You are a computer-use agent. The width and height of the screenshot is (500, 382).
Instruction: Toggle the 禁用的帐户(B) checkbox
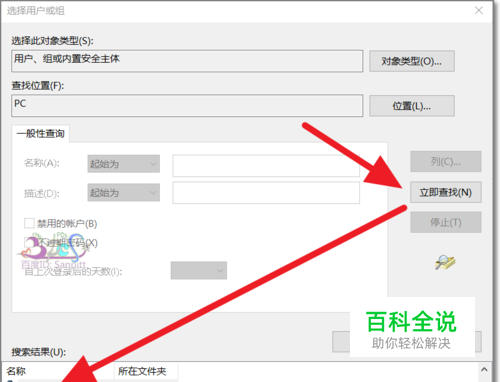(29, 223)
